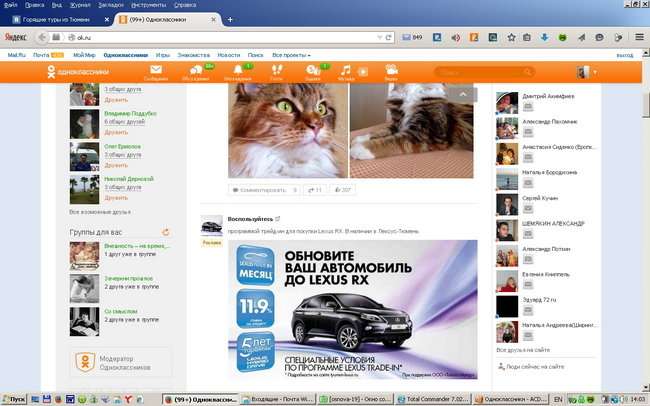Screen dimensions: 650x406
Task: Click Дружить under Олег Ермаков
Action: tap(116, 165)
